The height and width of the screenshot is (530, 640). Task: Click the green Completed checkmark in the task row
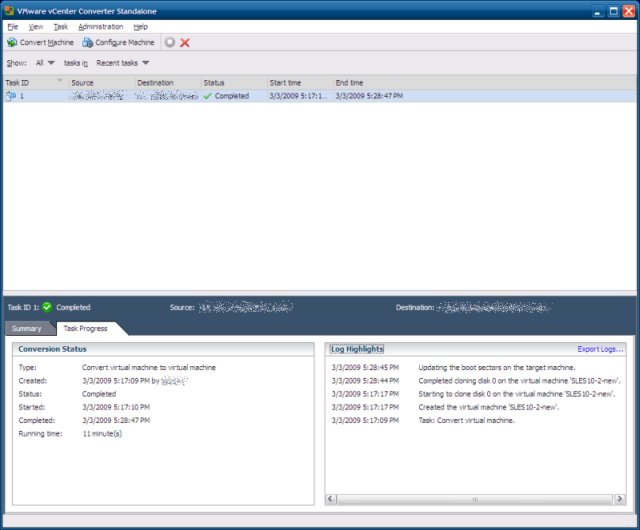pos(207,97)
